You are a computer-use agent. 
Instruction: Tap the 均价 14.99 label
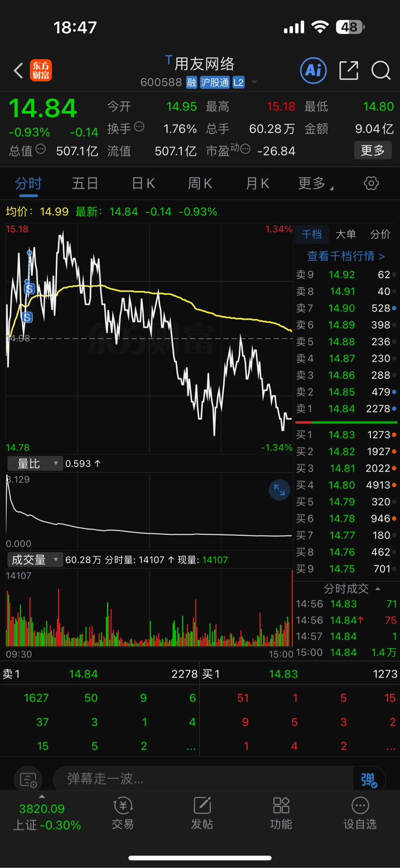coord(37,212)
